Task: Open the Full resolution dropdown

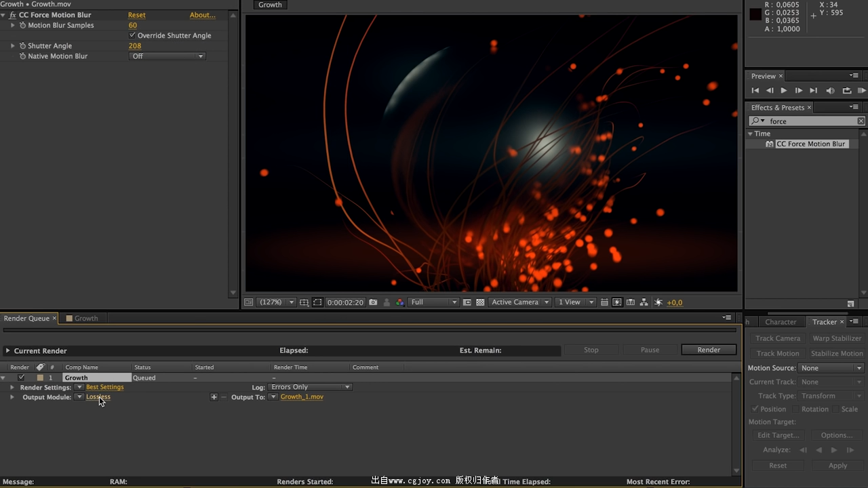Action: click(x=433, y=302)
